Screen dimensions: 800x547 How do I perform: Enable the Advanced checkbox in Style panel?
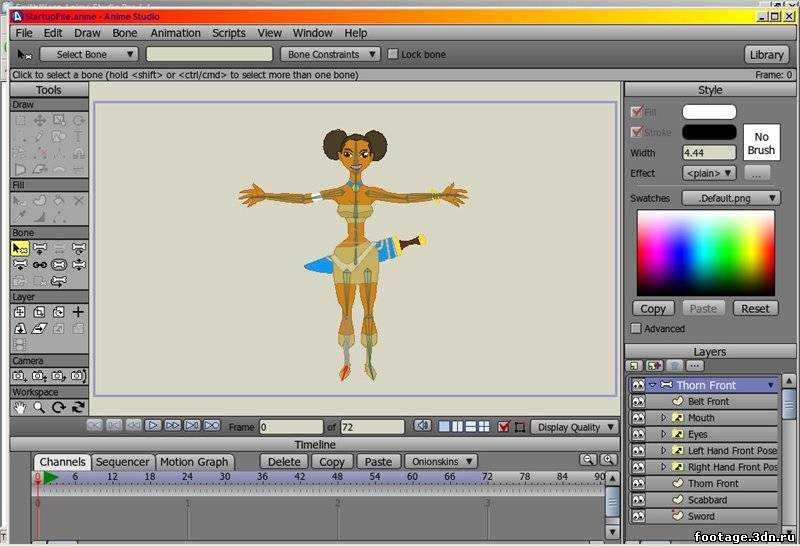pos(636,329)
